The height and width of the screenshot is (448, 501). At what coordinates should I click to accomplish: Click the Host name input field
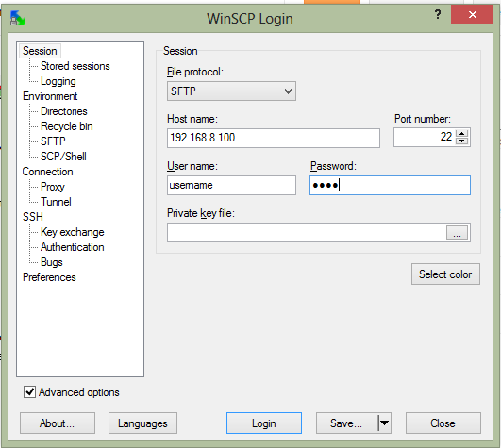274,138
